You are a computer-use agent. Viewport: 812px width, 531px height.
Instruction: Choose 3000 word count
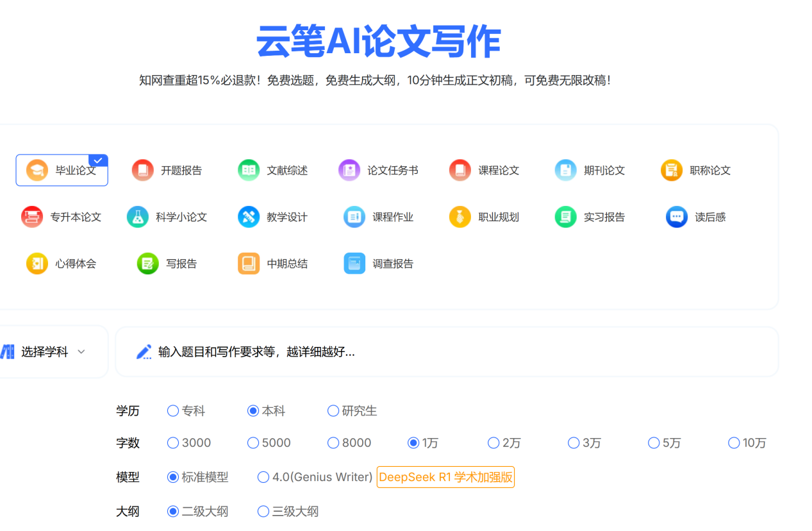(189, 442)
